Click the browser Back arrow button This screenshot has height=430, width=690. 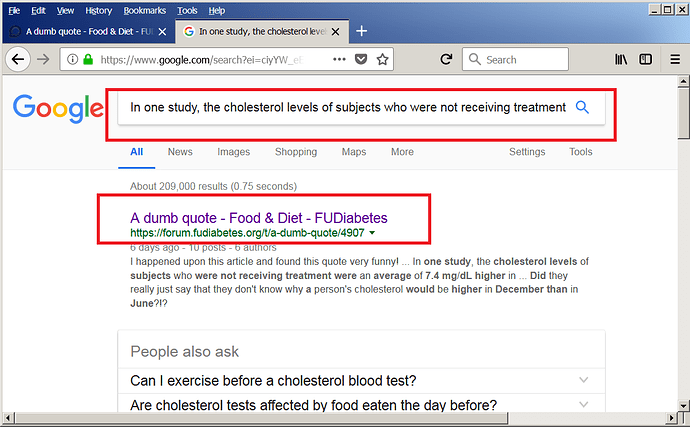click(x=18, y=59)
